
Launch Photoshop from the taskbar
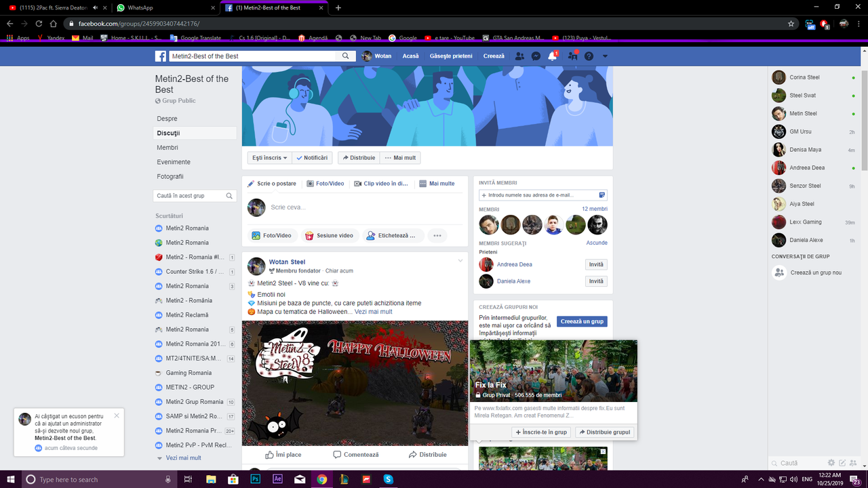tap(255, 480)
